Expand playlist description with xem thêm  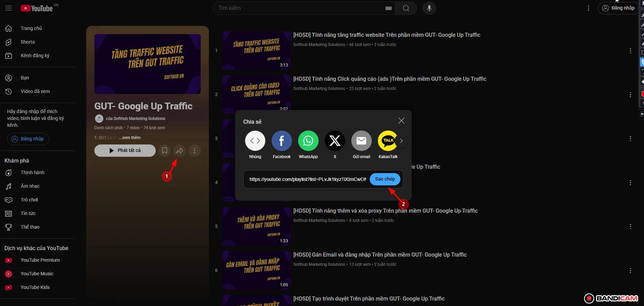pyautogui.click(x=129, y=138)
